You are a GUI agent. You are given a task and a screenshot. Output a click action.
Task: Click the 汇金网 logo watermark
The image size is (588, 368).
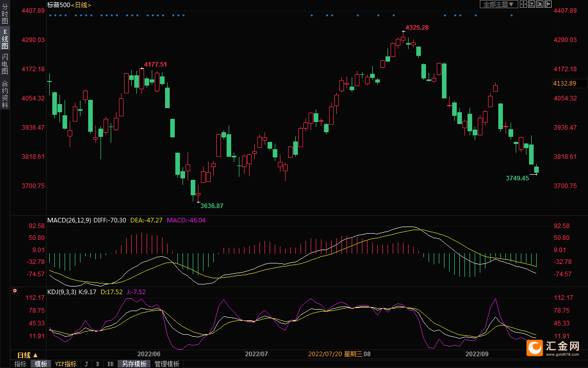tap(556, 348)
